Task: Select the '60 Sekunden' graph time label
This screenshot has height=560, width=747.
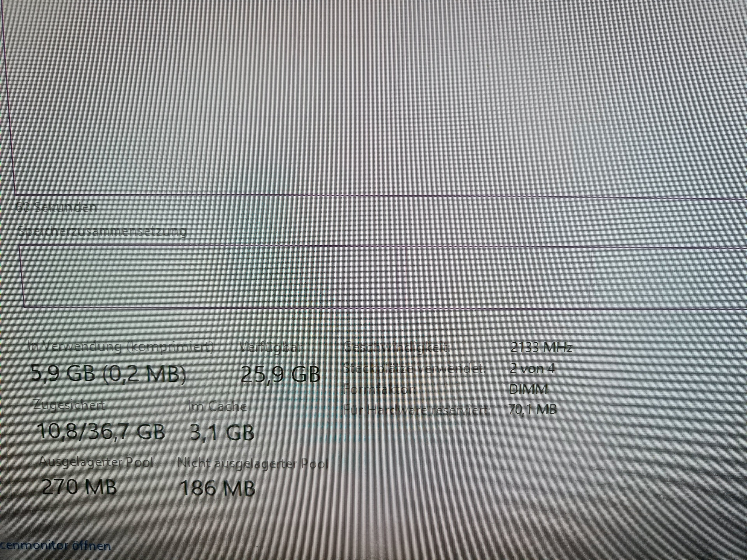Action: pos(56,207)
